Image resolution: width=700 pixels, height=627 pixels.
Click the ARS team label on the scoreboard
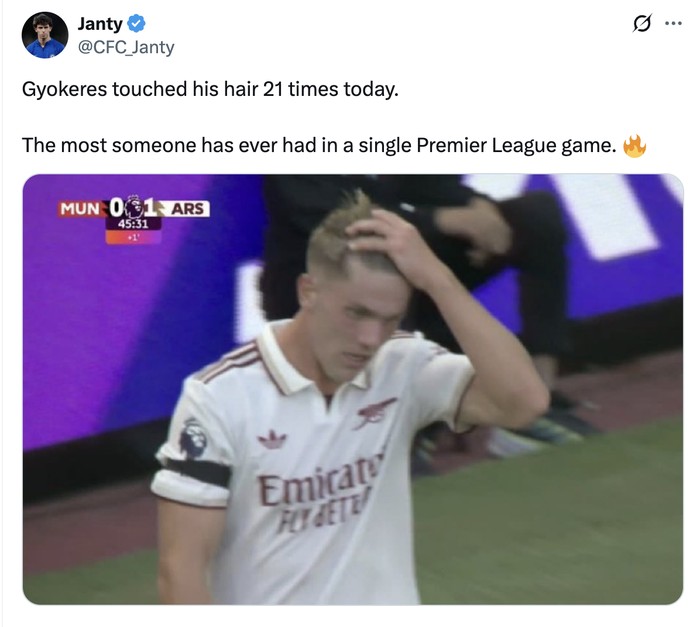(188, 208)
